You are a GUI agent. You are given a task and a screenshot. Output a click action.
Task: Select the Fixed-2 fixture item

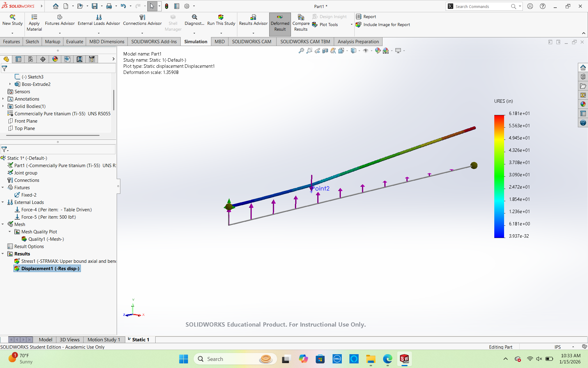pos(29,195)
